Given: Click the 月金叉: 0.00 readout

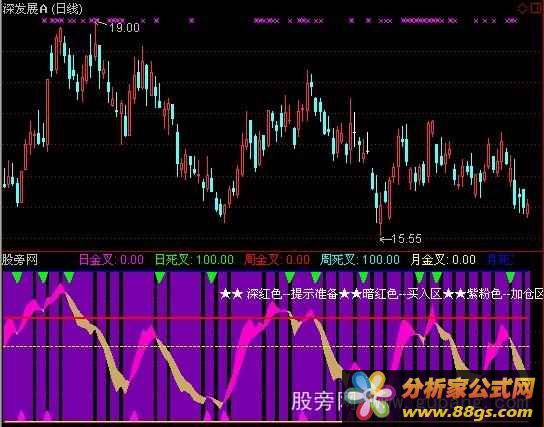Looking at the screenshot, I should pyautogui.click(x=443, y=259).
